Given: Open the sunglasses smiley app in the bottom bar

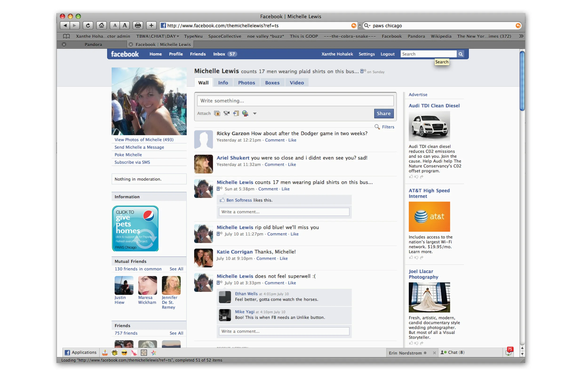Looking at the screenshot, I should (x=124, y=353).
